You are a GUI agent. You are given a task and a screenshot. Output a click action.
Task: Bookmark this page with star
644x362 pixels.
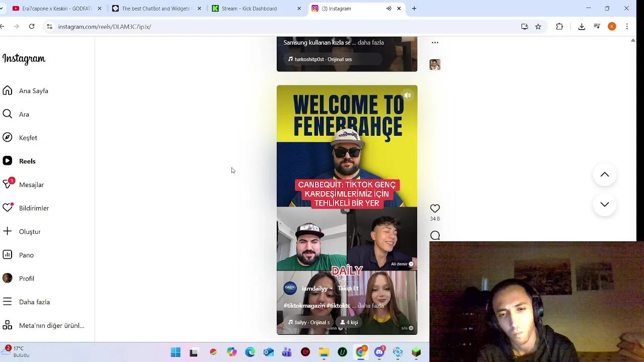point(538,27)
